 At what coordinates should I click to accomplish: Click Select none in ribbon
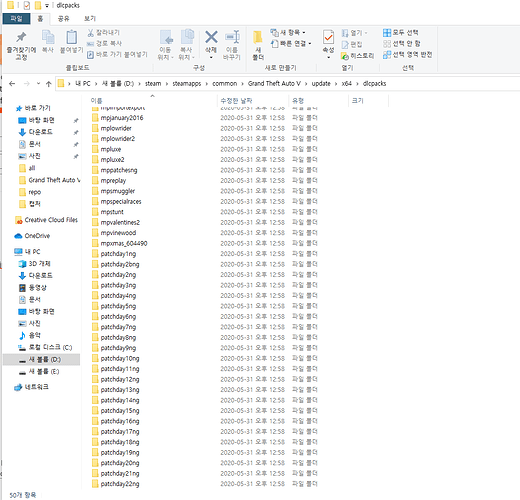click(402, 44)
